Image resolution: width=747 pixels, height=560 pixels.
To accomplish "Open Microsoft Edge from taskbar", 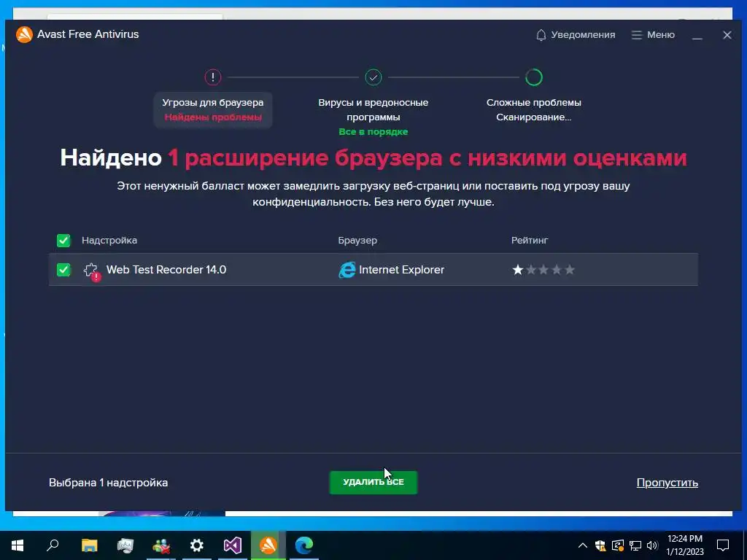I will pos(304,545).
